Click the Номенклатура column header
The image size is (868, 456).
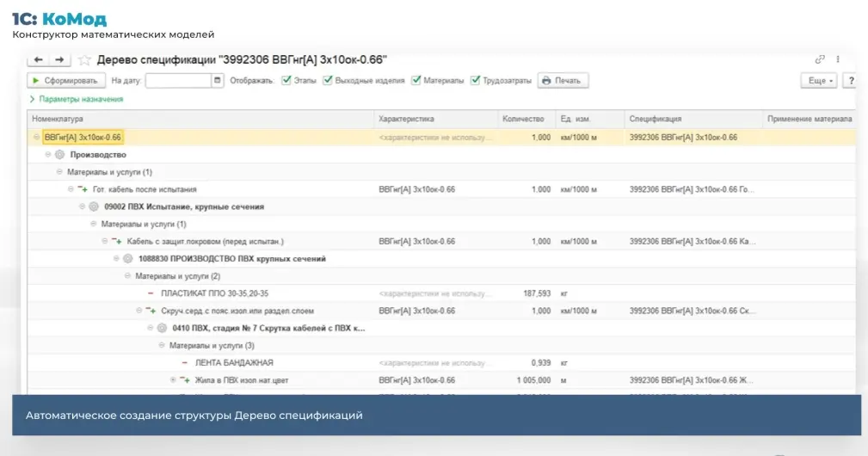pos(58,119)
